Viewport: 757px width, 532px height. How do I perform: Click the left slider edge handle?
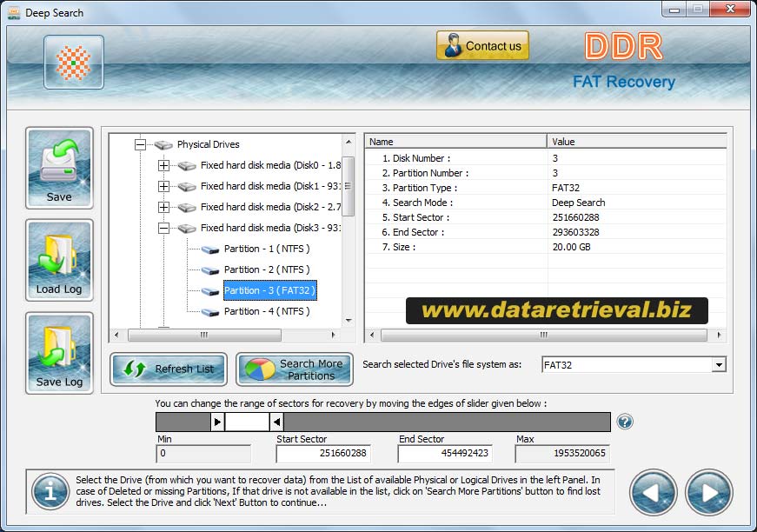[x=217, y=422]
